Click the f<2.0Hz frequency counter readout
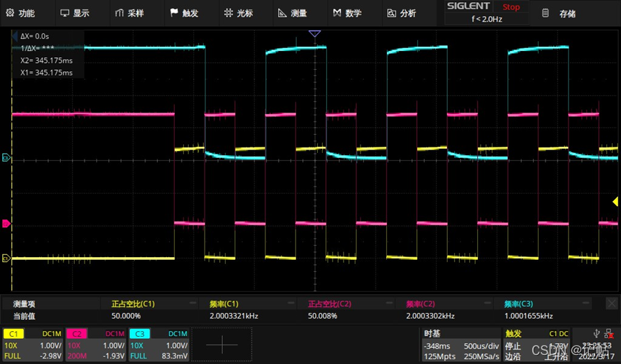Image resolution: width=621 pixels, height=364 pixels. pyautogui.click(x=487, y=19)
